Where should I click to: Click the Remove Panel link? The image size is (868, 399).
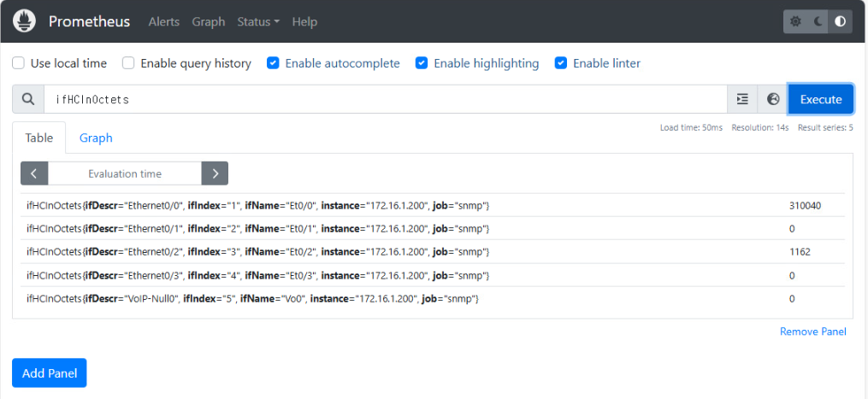pos(812,332)
